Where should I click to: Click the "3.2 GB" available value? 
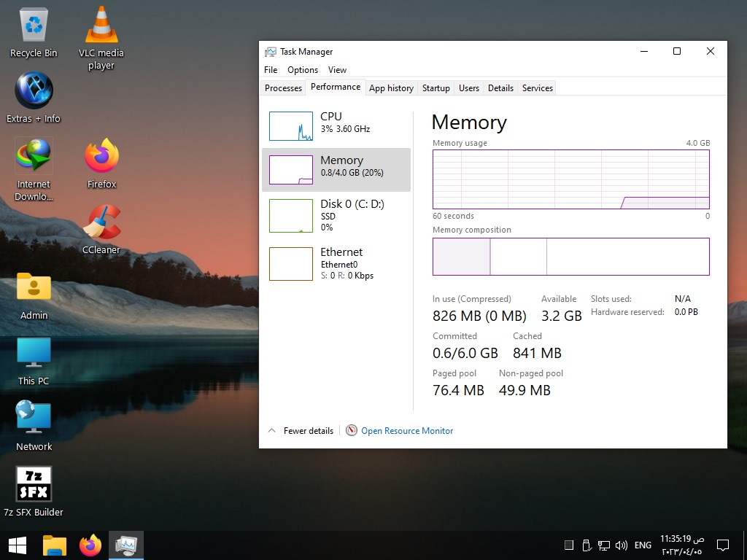click(x=562, y=316)
